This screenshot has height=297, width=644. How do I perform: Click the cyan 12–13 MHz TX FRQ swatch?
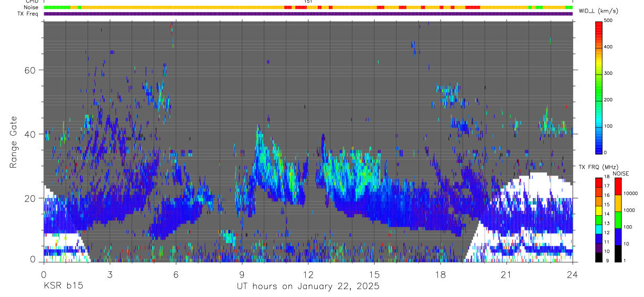point(598,229)
